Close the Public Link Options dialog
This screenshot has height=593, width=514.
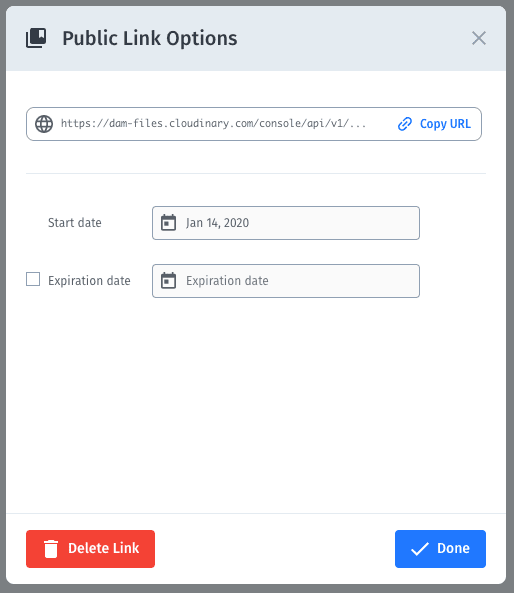pos(478,38)
